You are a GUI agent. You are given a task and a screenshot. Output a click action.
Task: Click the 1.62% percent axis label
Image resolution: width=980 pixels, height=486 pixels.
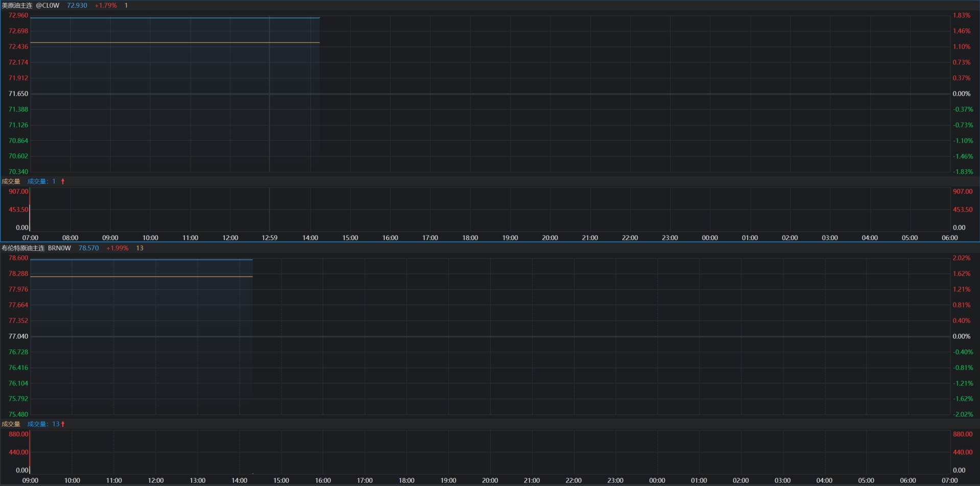[x=962, y=274]
